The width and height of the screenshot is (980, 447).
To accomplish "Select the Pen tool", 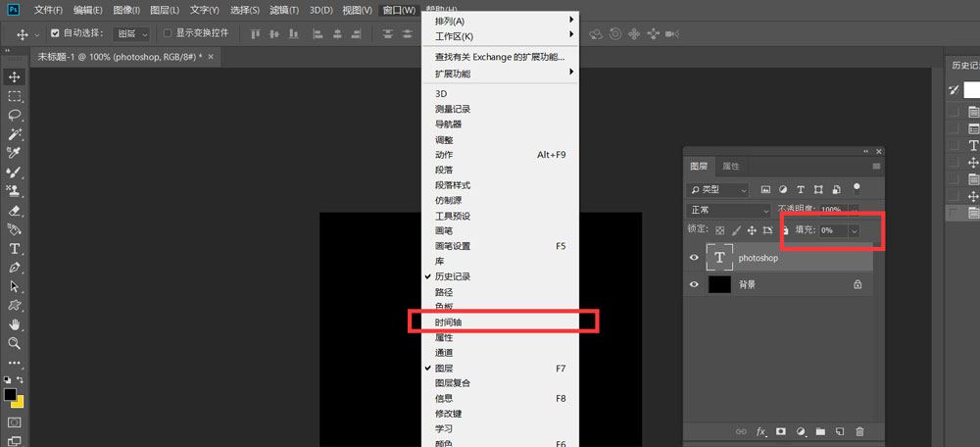I will 14,268.
